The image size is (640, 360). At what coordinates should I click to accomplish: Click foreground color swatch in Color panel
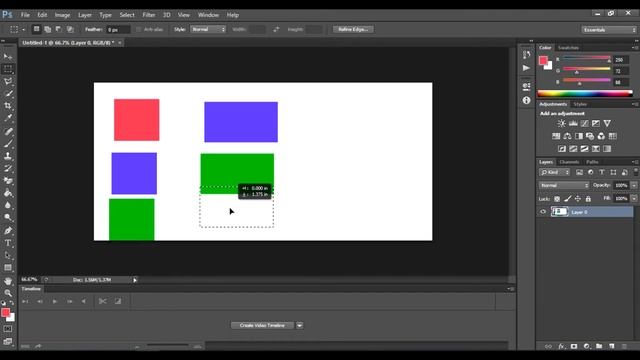click(x=543, y=61)
